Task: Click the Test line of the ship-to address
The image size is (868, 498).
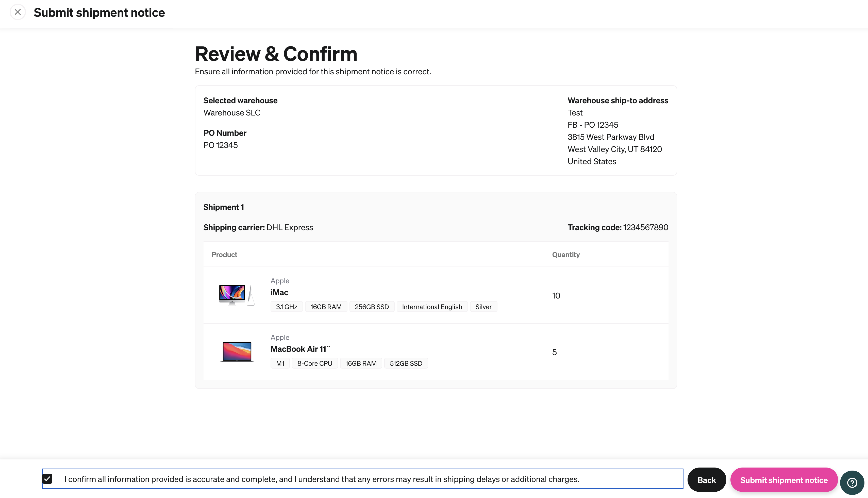Action: [x=575, y=112]
